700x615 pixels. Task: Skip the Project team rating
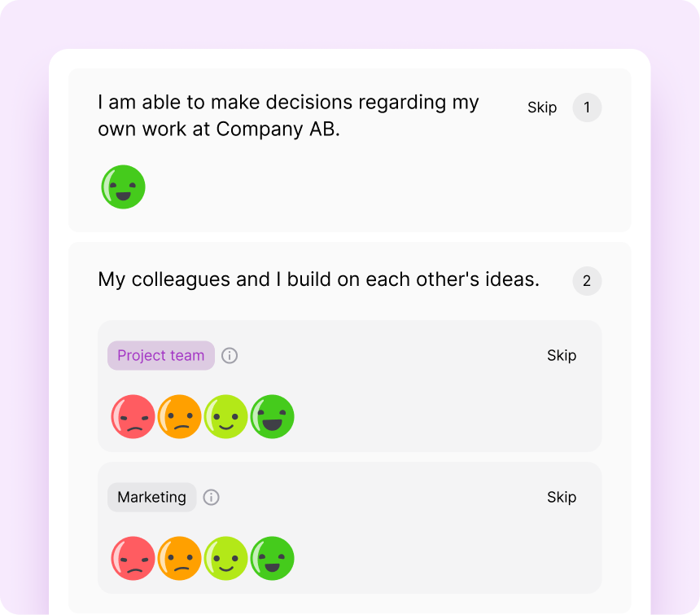[x=562, y=356]
